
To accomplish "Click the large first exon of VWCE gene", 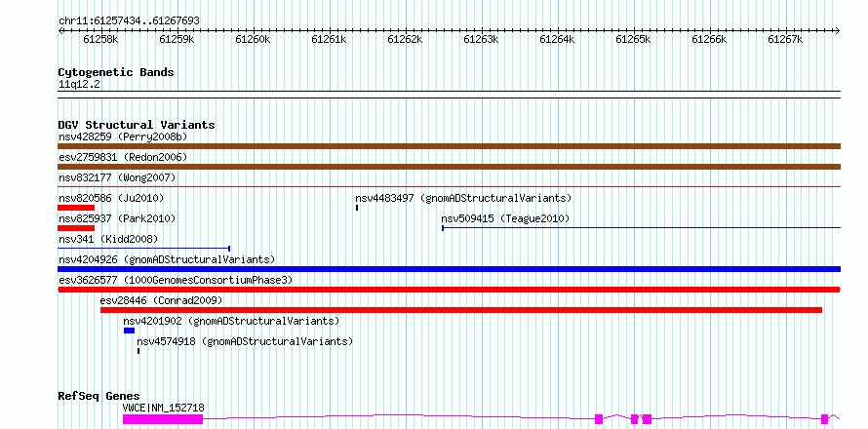I will pyautogui.click(x=163, y=419).
